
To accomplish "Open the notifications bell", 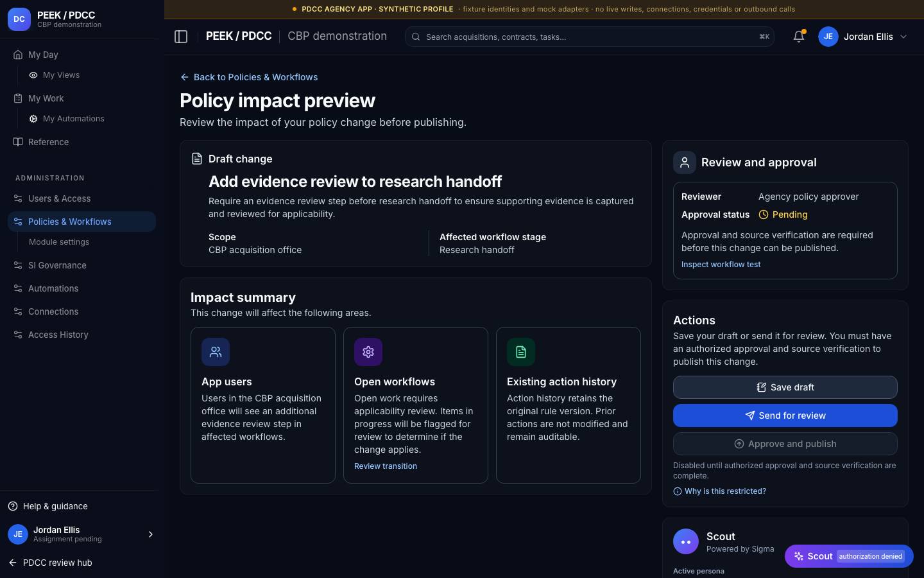I will pos(799,37).
